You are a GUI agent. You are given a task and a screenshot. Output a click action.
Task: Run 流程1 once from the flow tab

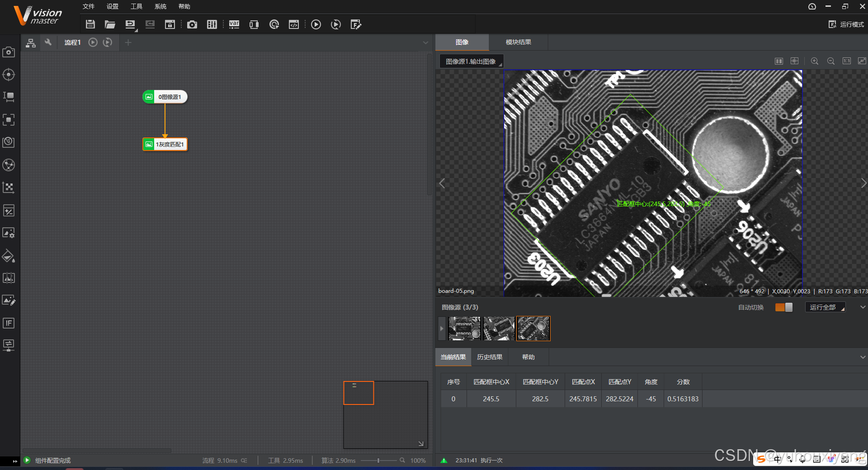(x=93, y=42)
